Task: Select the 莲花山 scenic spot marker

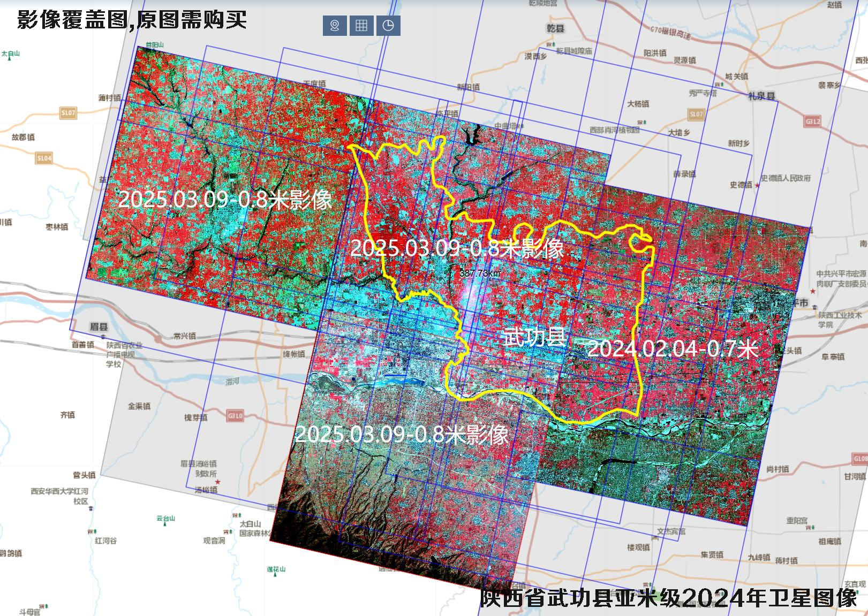Action: pos(276,569)
